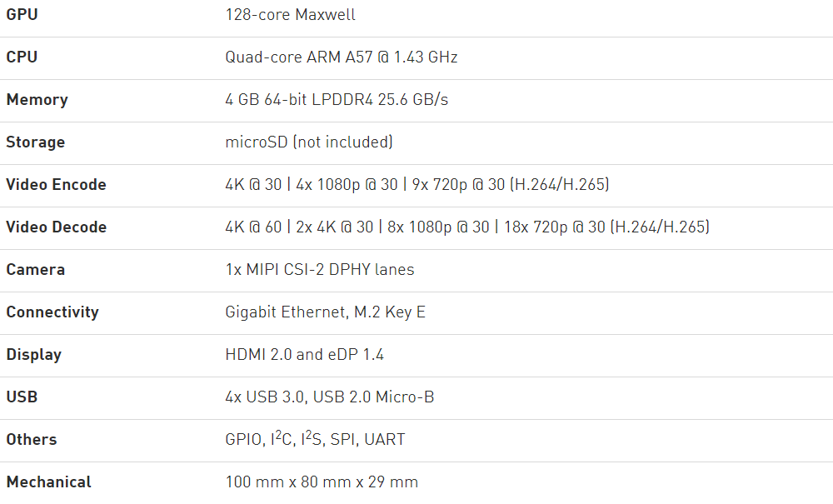This screenshot has width=833, height=504.
Task: Click the Video Encode specification value
Action: coord(416,185)
